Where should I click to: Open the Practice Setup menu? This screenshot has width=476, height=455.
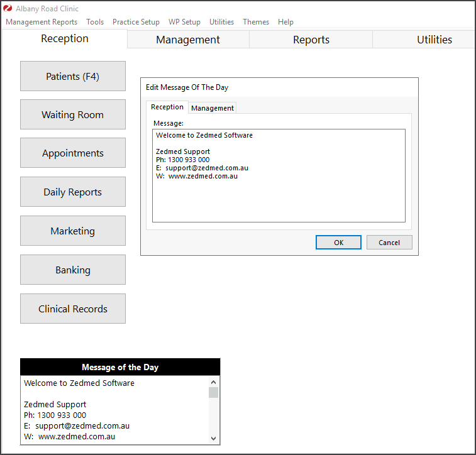(136, 22)
